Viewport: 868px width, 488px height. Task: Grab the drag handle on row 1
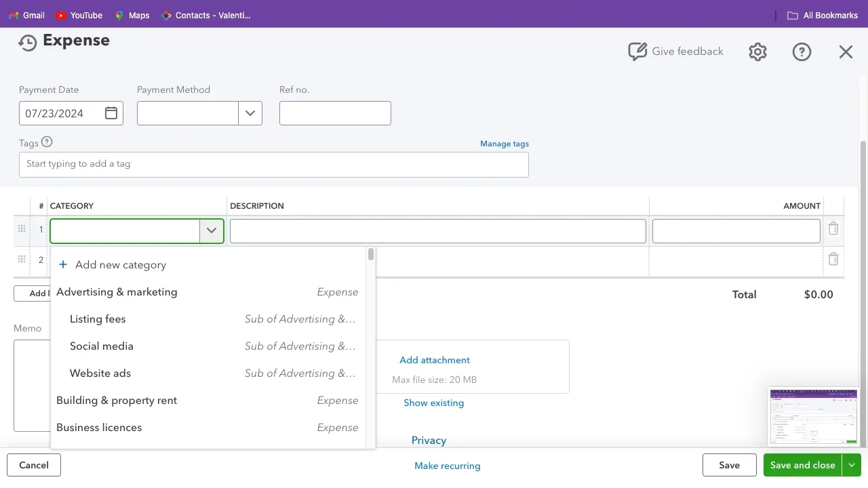[22, 228]
